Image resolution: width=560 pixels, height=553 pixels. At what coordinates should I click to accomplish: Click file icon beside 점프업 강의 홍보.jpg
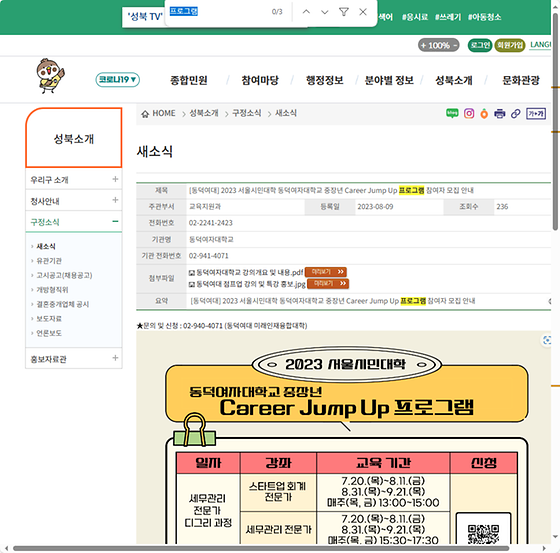(192, 284)
